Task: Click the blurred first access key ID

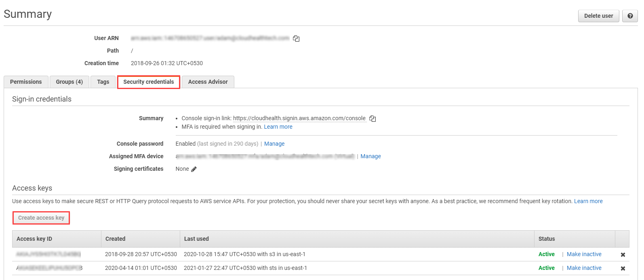Action: click(x=48, y=254)
